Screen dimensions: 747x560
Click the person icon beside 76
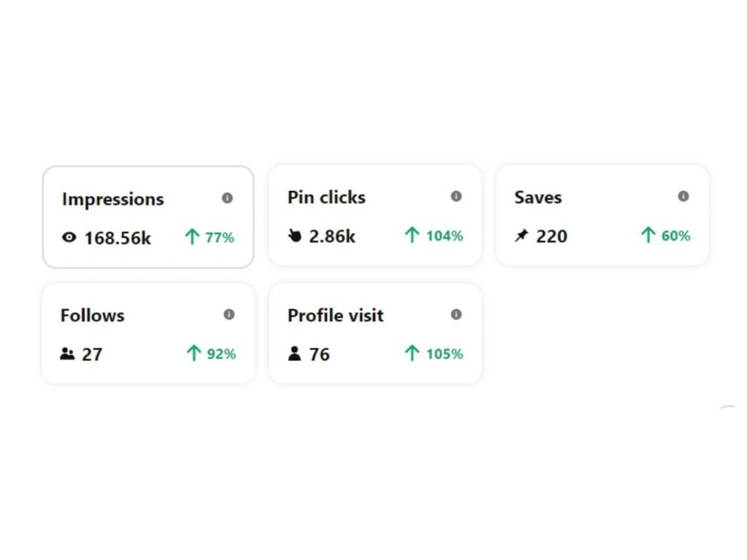[x=295, y=354]
